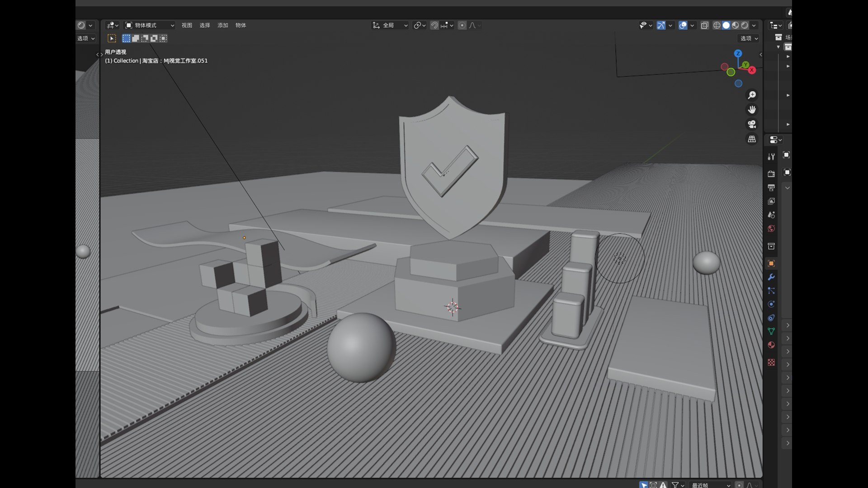
Task: Open the Tool properties tab
Action: click(771, 156)
